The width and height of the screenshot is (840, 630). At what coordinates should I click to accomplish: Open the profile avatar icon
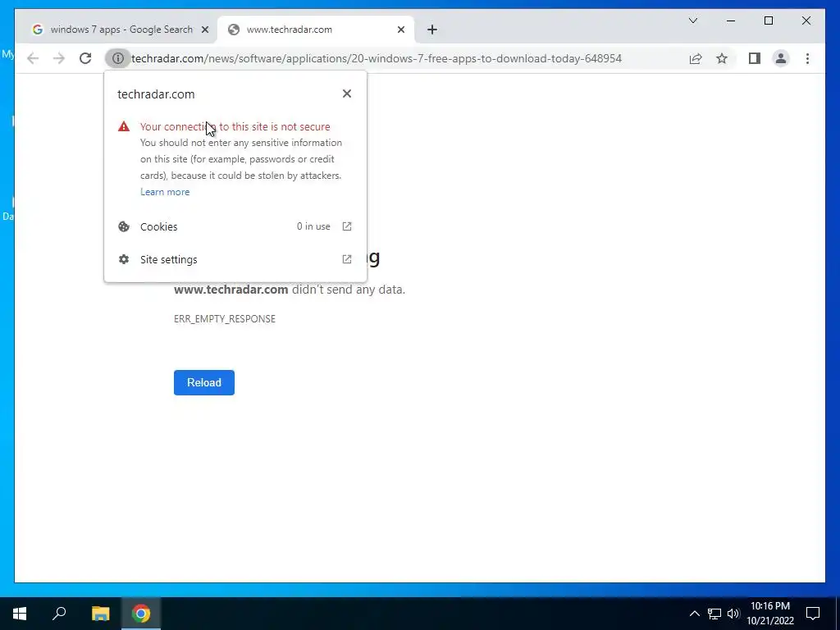(x=781, y=58)
